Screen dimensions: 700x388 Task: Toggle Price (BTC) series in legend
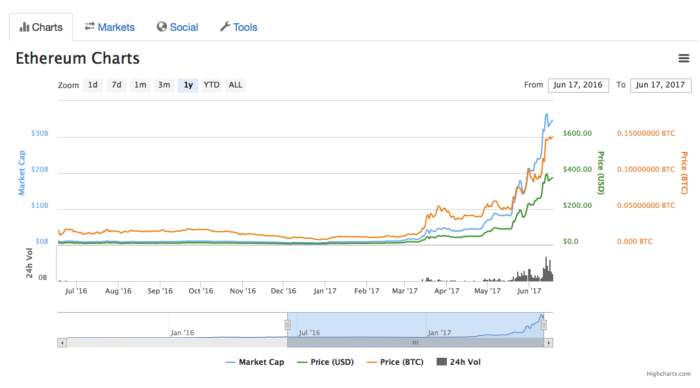pyautogui.click(x=395, y=362)
